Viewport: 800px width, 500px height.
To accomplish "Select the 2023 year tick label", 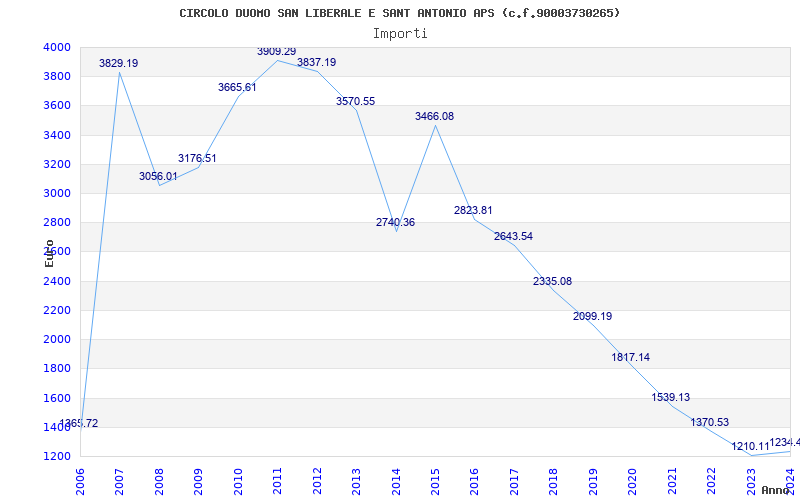I will (751, 482).
